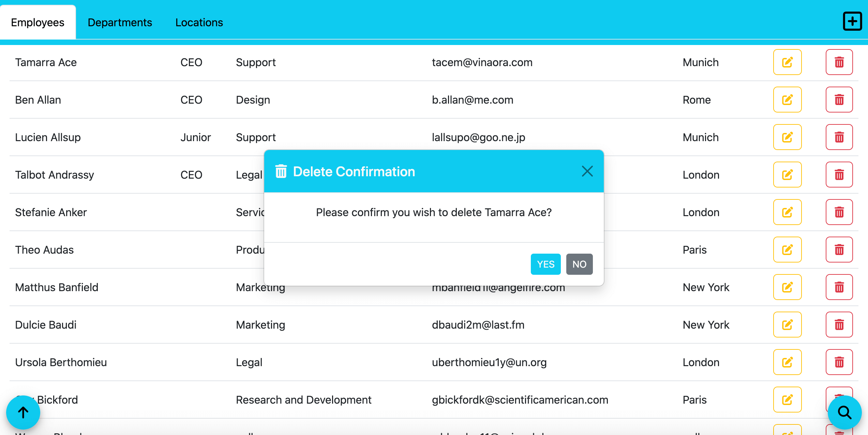Edit Ursola Berthomieu's entry
This screenshot has width=868, height=435.
click(x=787, y=362)
